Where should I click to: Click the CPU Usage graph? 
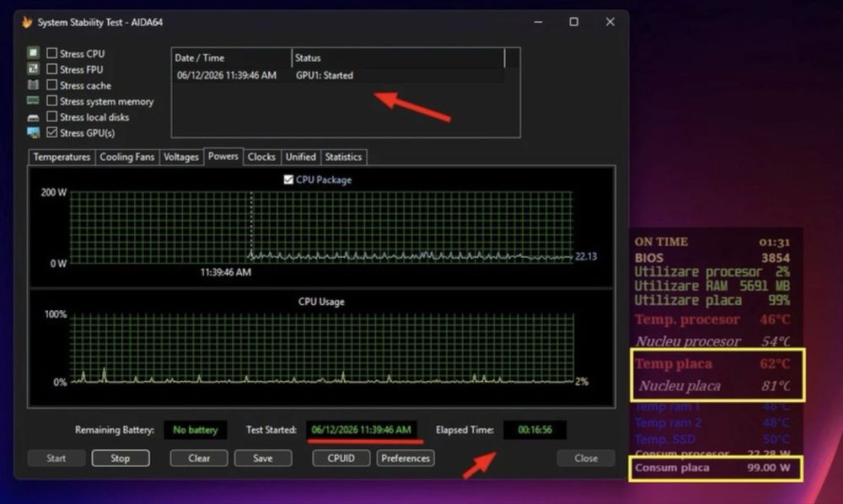[x=321, y=348]
